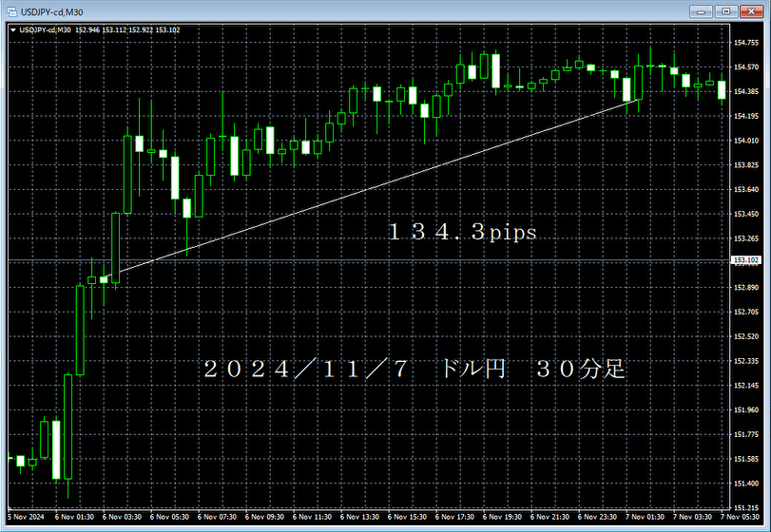Viewport: 771px width, 532px height.
Task: Click time axis label 6 Nov 11:30
Action: coord(312,517)
